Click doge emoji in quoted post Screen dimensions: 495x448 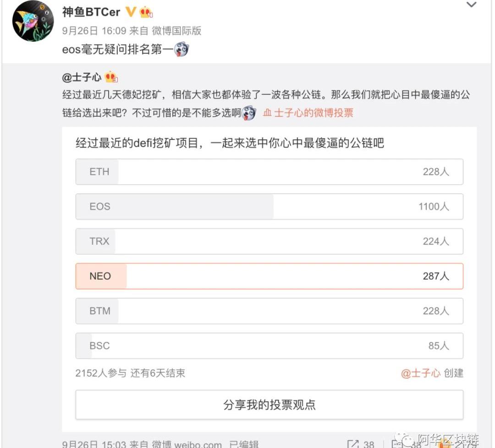249,113
